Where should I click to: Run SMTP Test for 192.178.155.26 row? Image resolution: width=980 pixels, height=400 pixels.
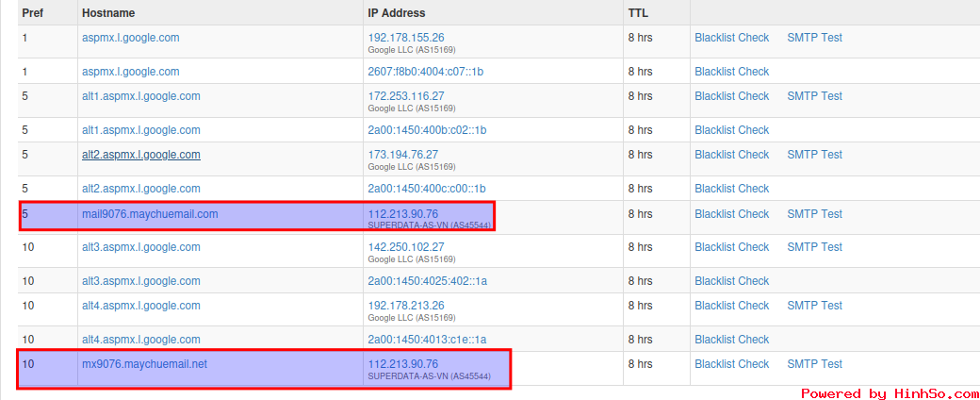click(814, 38)
